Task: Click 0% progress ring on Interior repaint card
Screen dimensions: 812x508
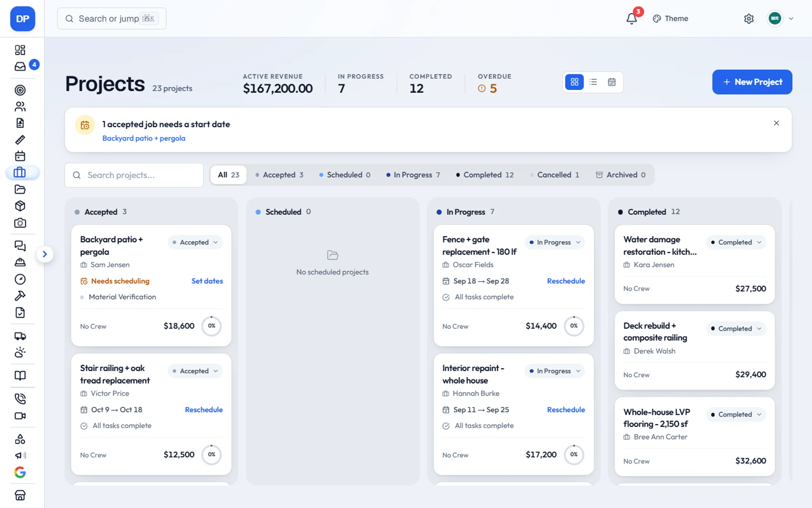Action: [x=574, y=454]
